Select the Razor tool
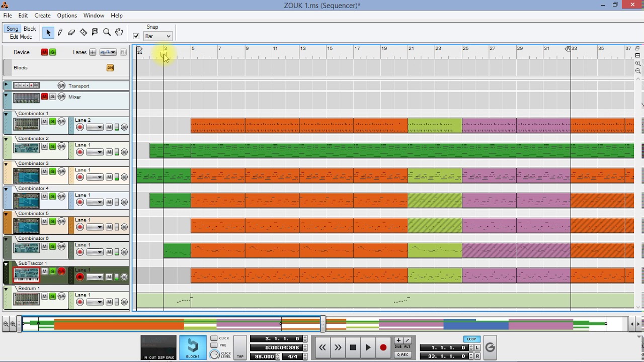The height and width of the screenshot is (362, 644). click(84, 32)
